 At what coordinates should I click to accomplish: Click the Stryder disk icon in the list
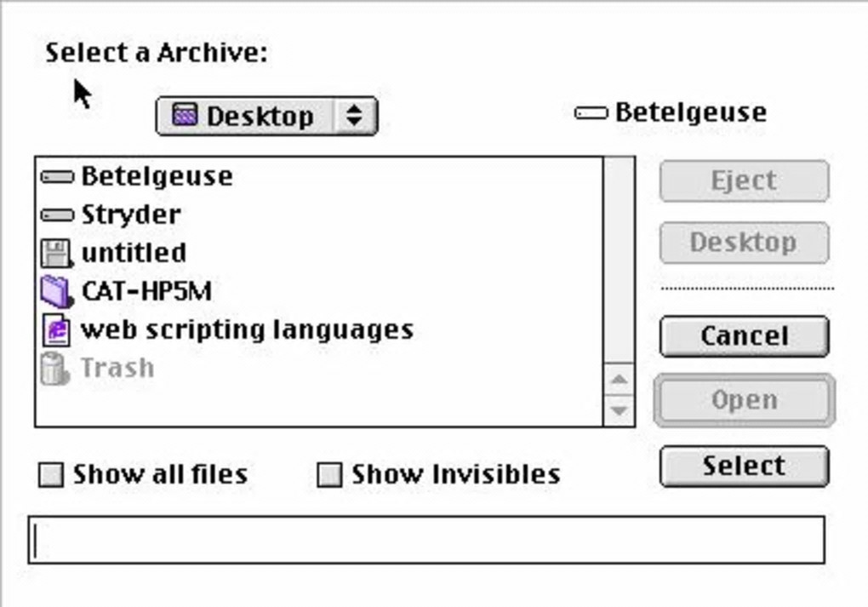pos(57,215)
